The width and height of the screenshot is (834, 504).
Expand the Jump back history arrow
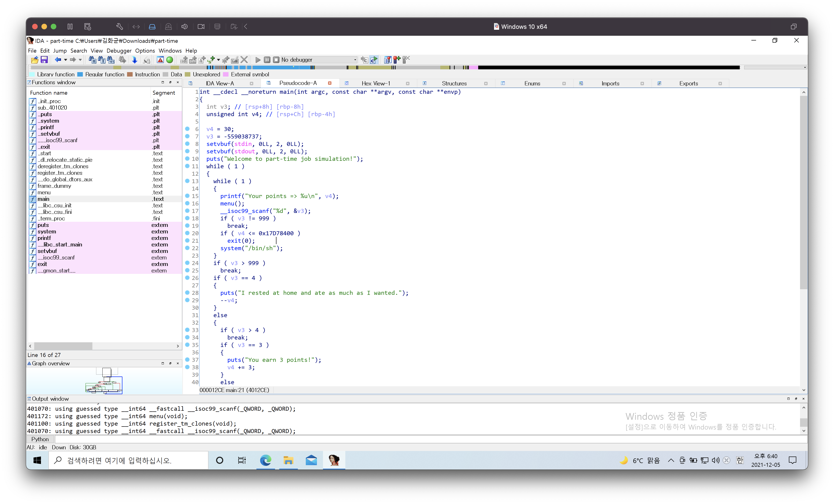[66, 60]
